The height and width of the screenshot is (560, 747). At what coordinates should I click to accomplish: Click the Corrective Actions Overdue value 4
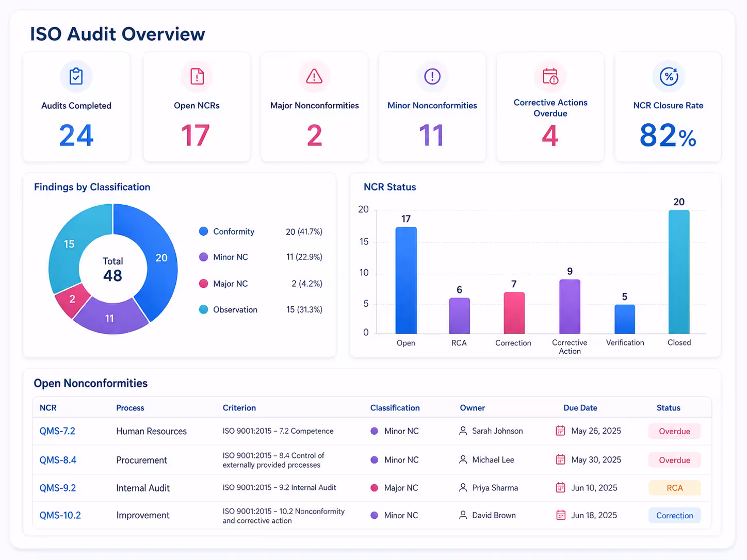[550, 136]
